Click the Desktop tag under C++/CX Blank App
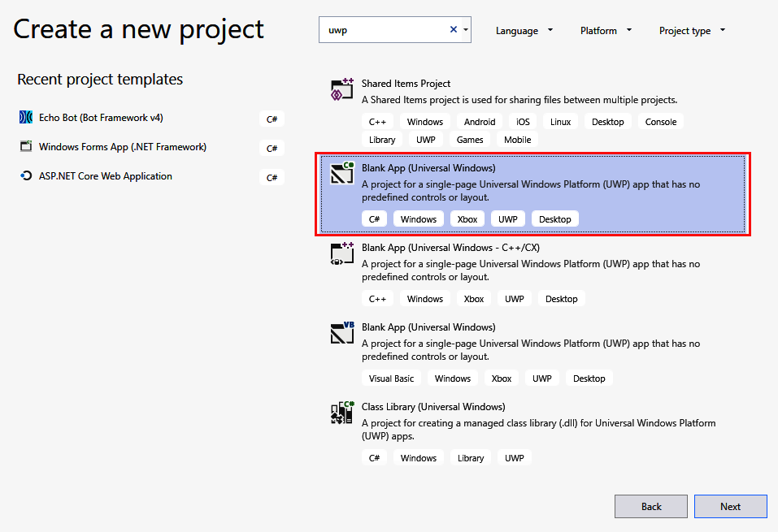778x532 pixels. [x=561, y=299]
